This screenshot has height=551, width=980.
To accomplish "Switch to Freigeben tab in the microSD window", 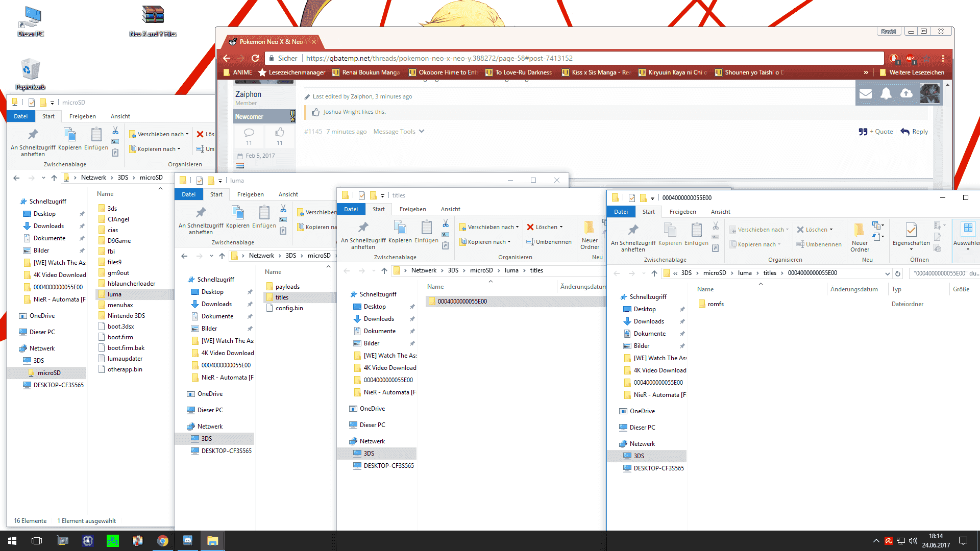I will (83, 116).
